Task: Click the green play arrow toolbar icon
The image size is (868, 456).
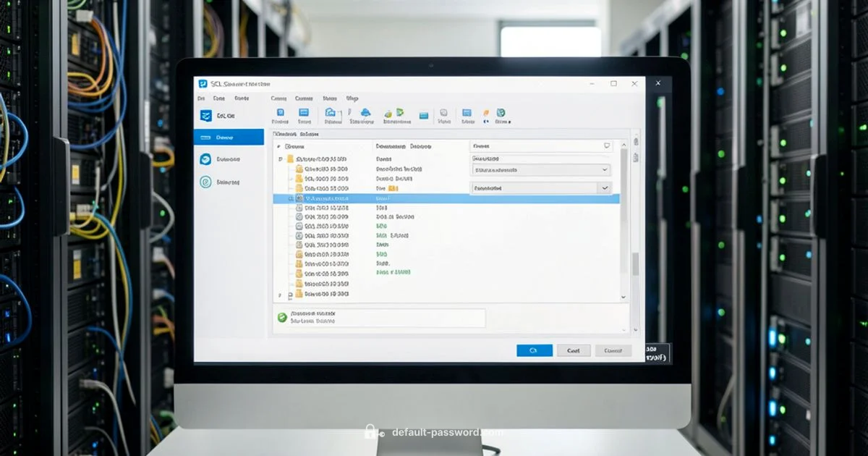Action: coord(400,113)
